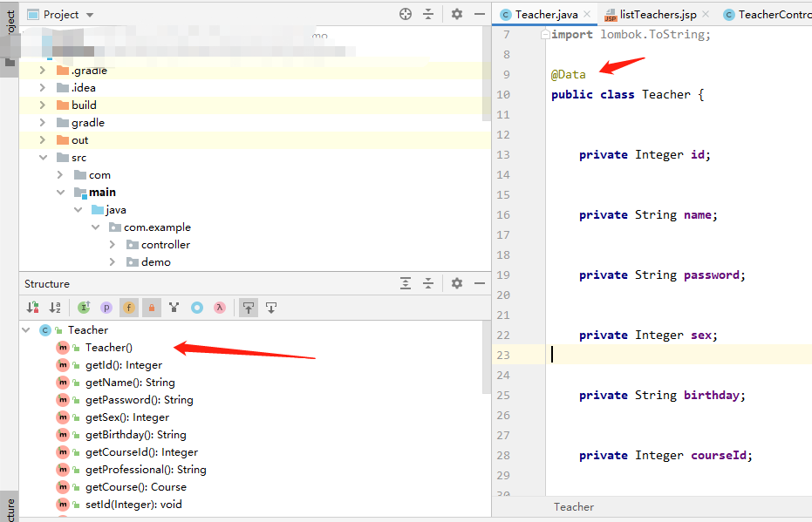This screenshot has height=522, width=812.
Task: Collapse the Teacher class node in Structure
Action: [26, 329]
